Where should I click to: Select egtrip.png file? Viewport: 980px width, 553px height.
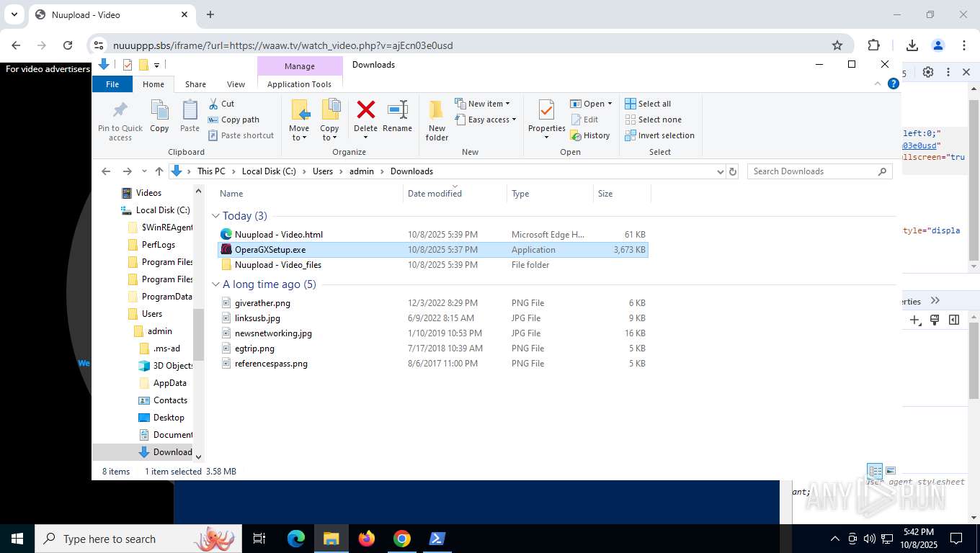pos(432,349)
